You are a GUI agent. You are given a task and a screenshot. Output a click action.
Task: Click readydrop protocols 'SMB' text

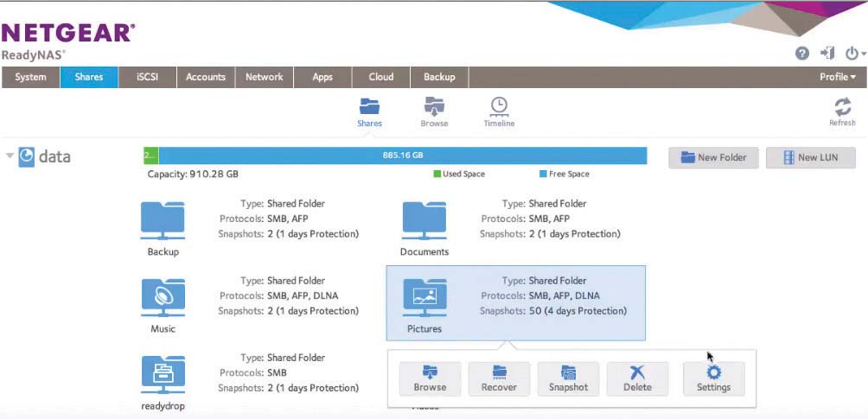coord(277,372)
